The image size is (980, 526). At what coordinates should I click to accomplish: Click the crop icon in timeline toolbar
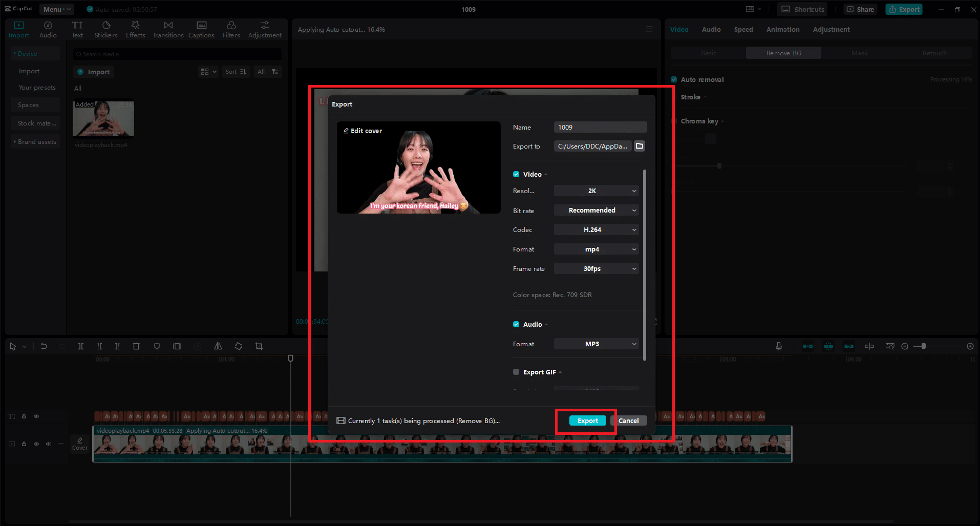(259, 347)
